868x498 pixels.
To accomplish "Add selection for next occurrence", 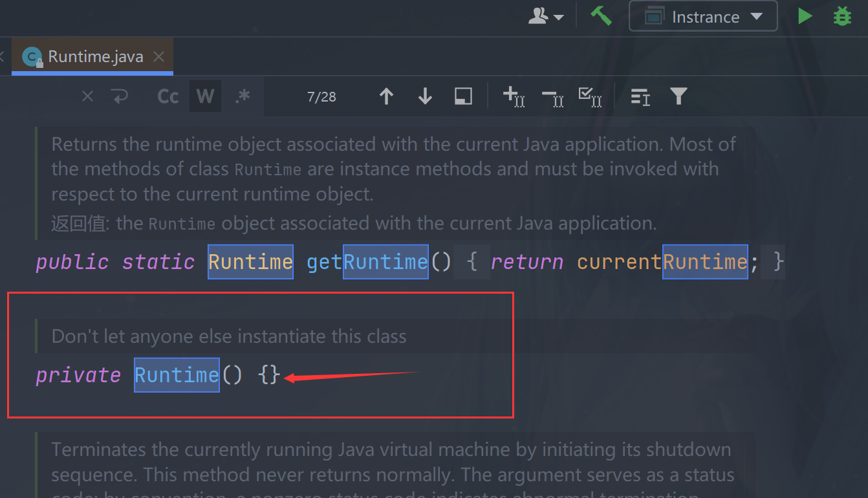I will tap(514, 96).
